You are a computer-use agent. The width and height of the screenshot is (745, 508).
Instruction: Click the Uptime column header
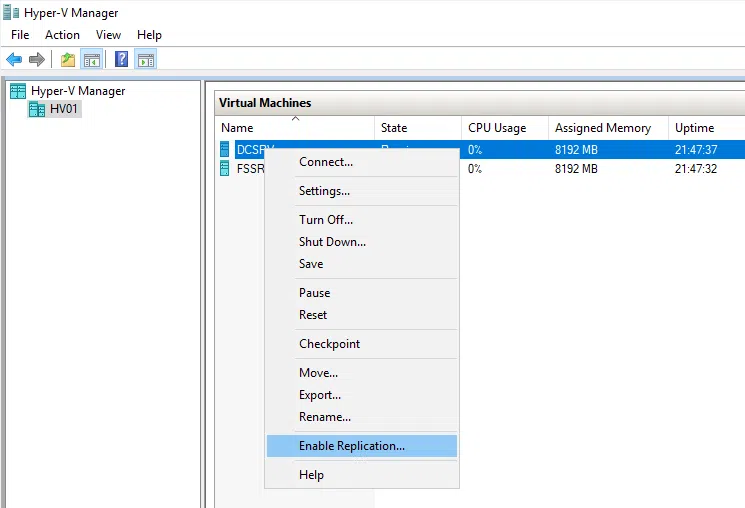pos(694,128)
